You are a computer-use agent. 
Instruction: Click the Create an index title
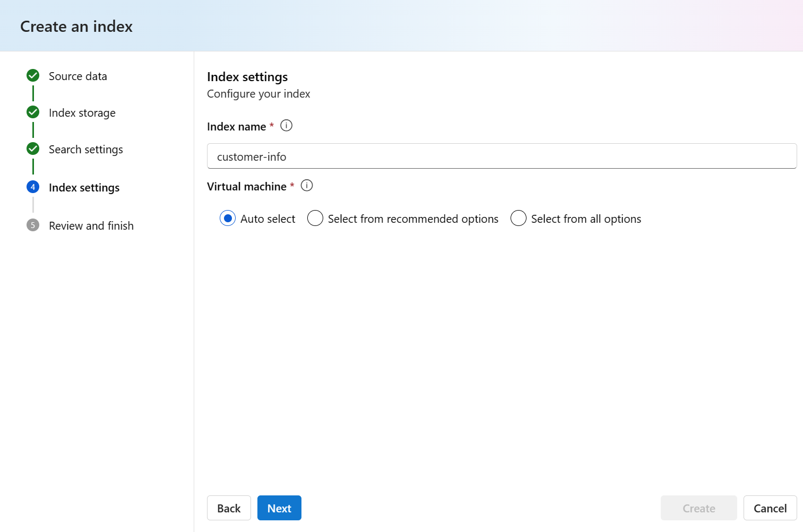76,27
